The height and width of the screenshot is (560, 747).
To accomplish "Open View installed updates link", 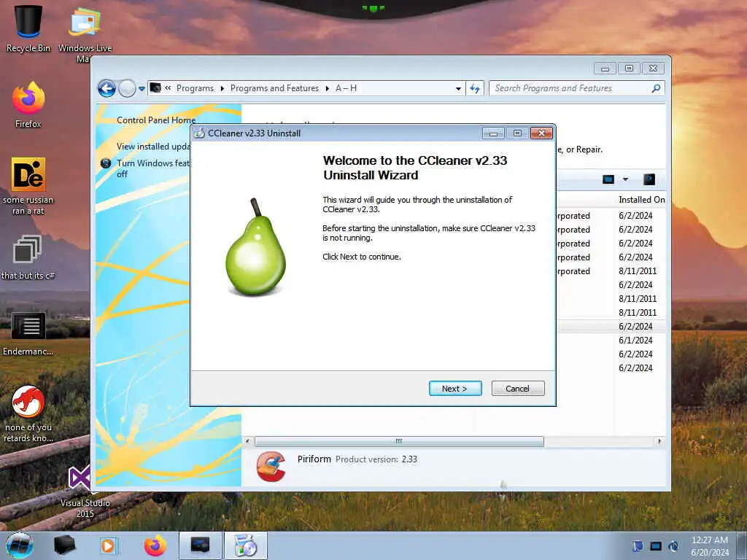I will click(x=153, y=146).
